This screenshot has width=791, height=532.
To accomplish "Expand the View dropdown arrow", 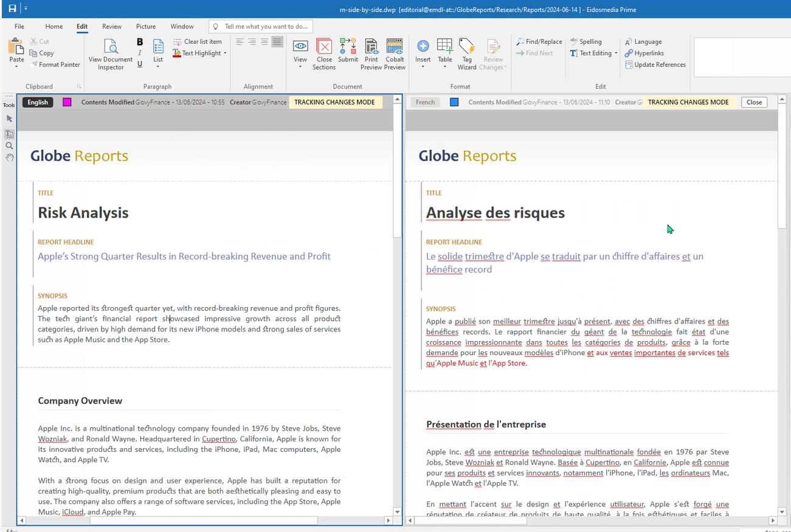I will (x=300, y=67).
